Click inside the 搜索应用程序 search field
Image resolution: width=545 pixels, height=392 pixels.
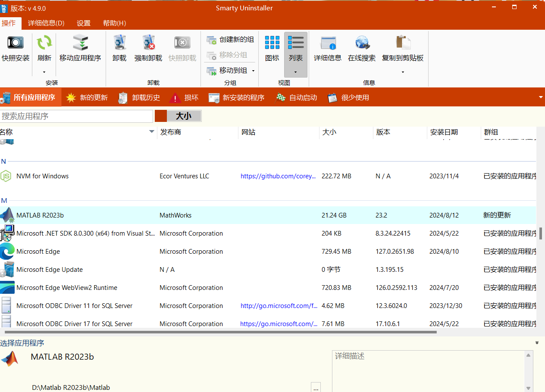coord(77,116)
